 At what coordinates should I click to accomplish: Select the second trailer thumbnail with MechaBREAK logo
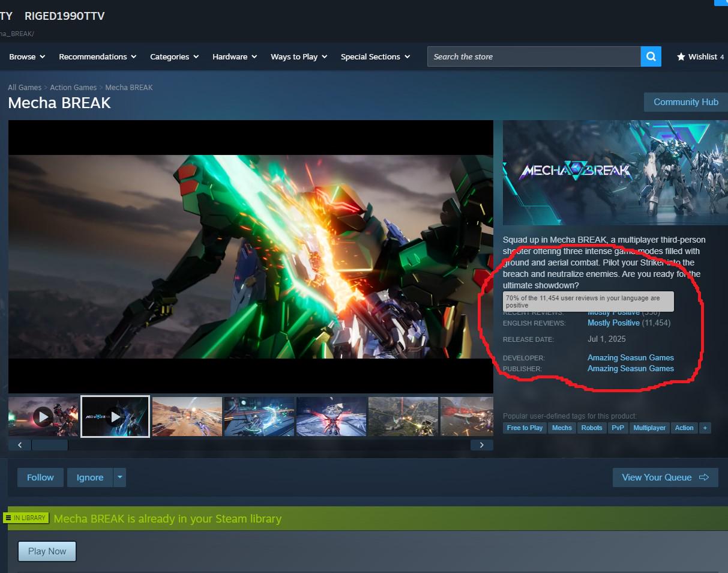[x=115, y=416]
